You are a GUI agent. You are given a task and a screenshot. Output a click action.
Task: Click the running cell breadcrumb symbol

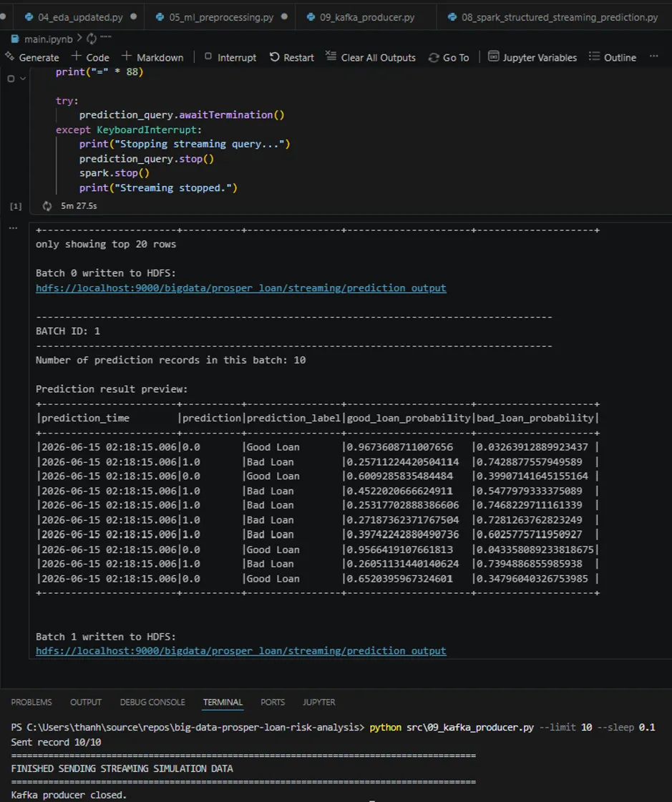tap(92, 39)
